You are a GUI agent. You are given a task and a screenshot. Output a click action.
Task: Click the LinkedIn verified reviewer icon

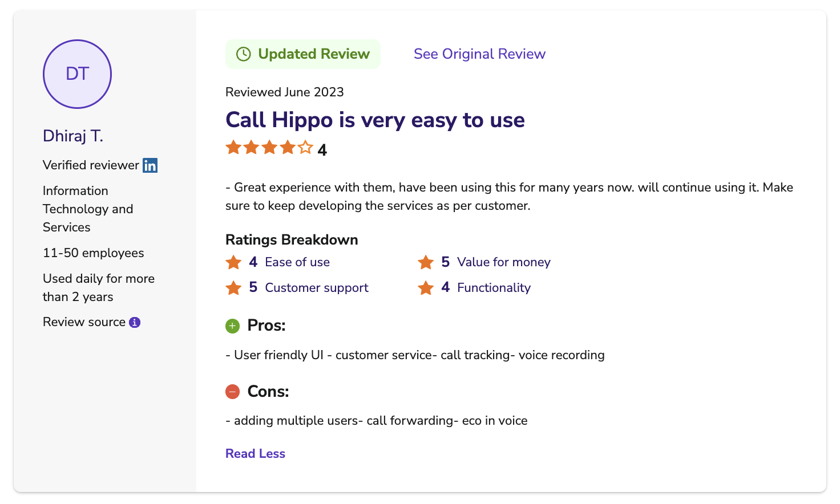150,165
